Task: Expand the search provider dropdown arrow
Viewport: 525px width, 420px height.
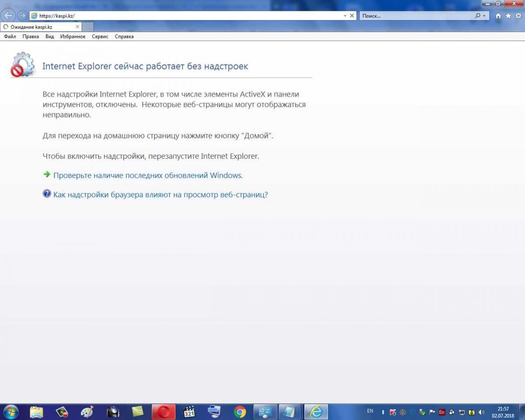Action: [484, 16]
